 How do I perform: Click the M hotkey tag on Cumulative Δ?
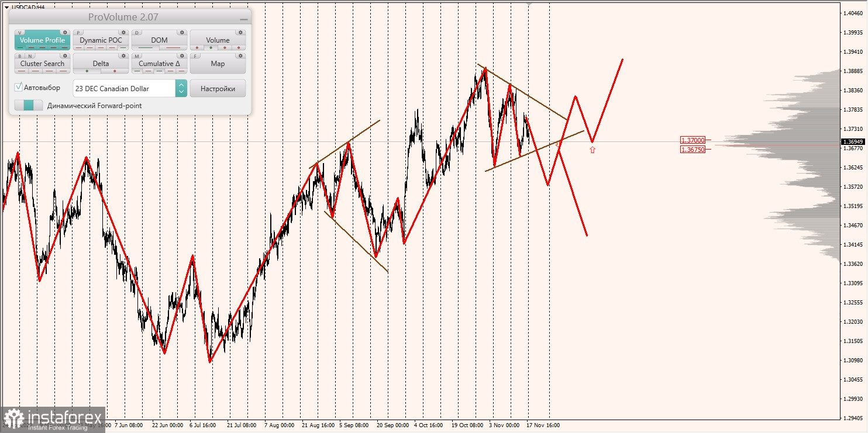tap(137, 56)
